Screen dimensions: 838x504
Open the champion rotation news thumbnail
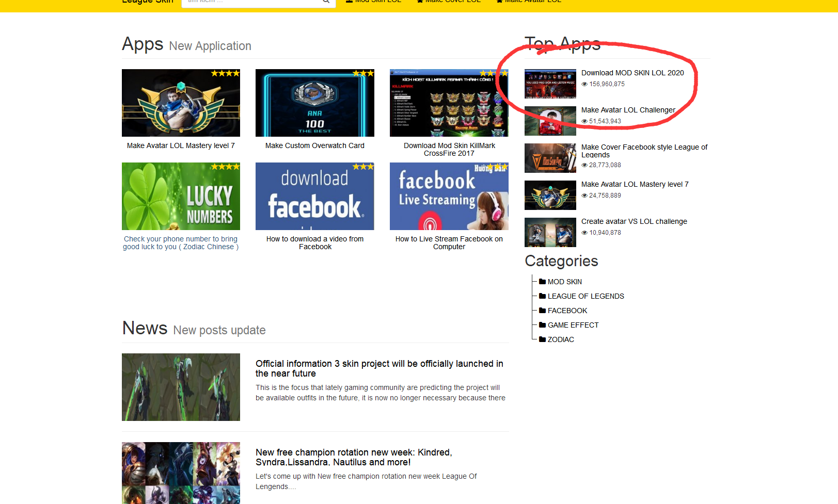(181, 473)
